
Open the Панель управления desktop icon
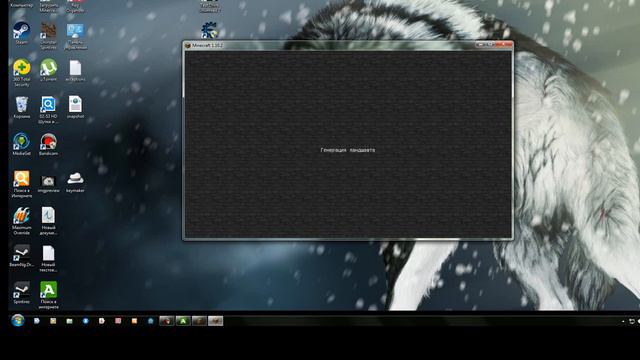point(76,36)
